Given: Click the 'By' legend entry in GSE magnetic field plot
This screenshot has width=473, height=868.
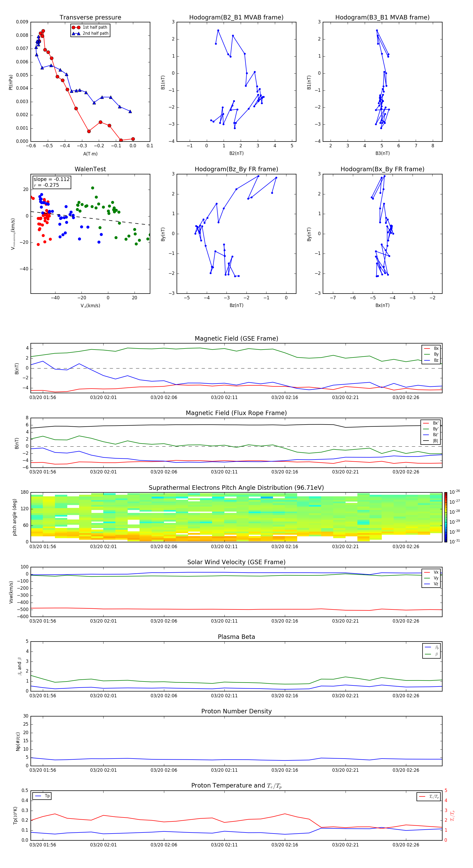Looking at the screenshot, I should click(431, 354).
